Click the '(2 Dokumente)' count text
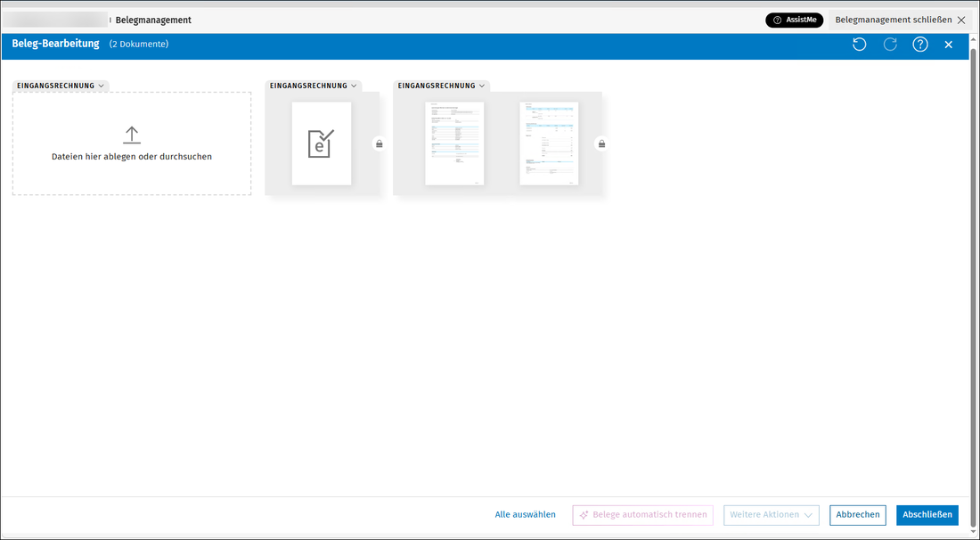Viewport: 980px width, 540px height. [139, 45]
